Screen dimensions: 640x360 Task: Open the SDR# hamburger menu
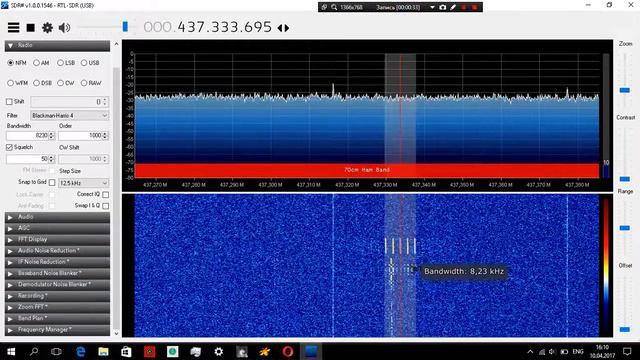pos(13,27)
